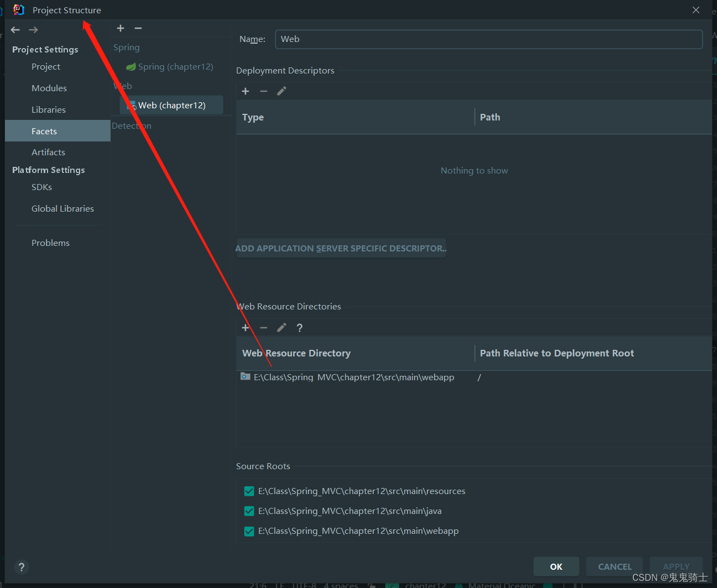Click the Cancel button

(615, 567)
